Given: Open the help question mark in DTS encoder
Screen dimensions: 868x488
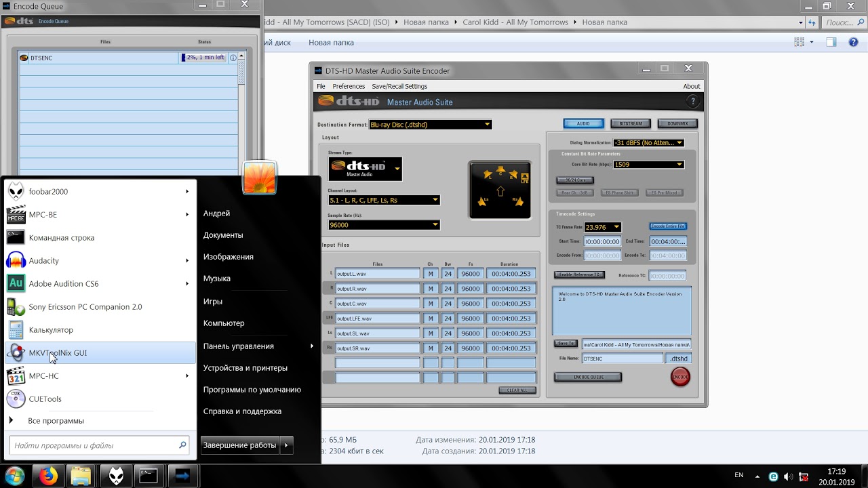Looking at the screenshot, I should point(692,102).
